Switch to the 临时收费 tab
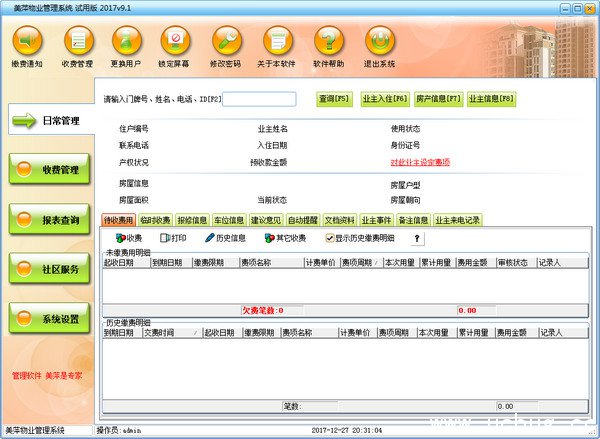 pos(155,220)
